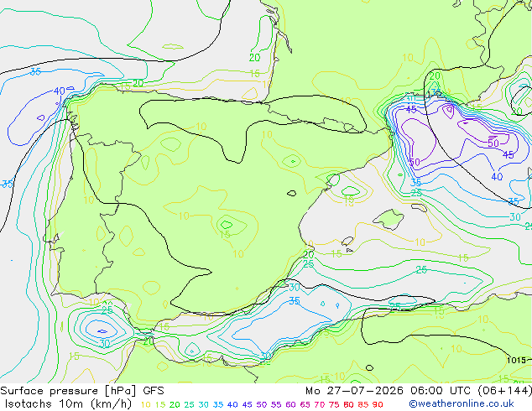Click the 35 value in bottom legend

[218, 404]
